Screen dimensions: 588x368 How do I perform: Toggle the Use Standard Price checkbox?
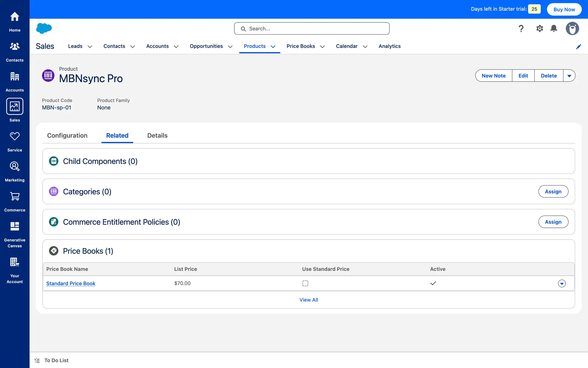tap(305, 283)
